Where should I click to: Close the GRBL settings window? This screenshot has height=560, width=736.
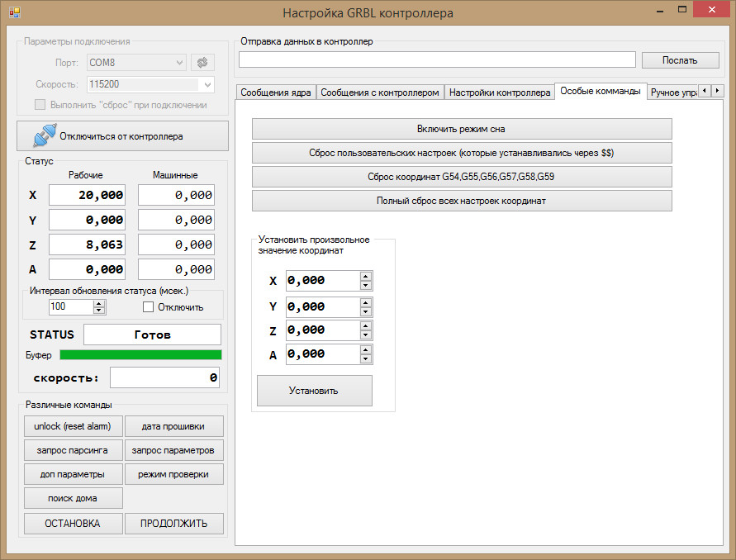[x=711, y=9]
